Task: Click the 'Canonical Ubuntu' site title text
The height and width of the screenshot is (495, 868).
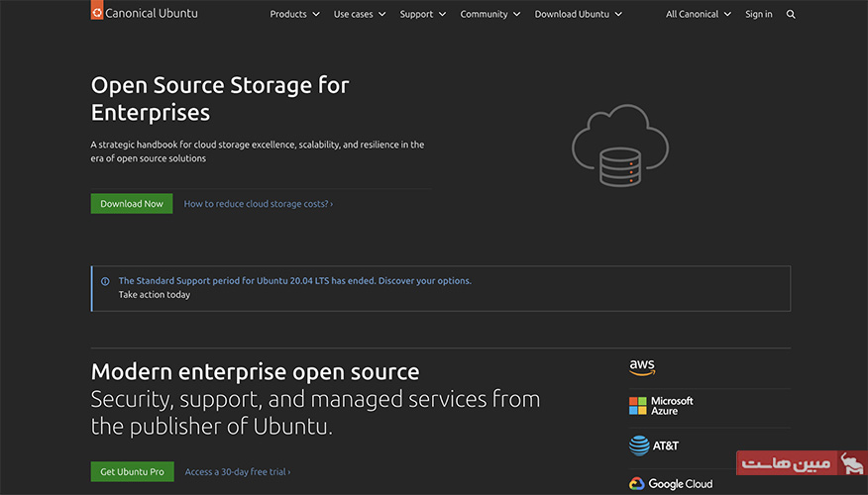Action: coord(152,13)
